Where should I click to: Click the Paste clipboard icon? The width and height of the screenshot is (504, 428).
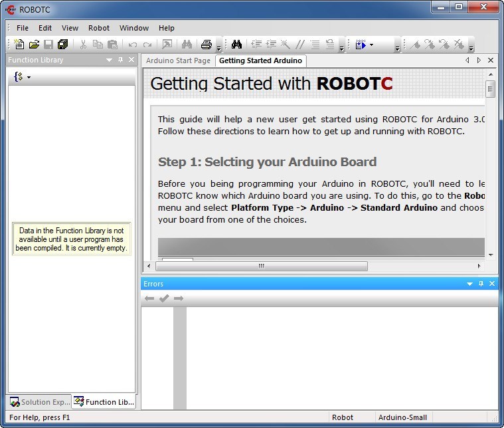pyautogui.click(x=112, y=45)
